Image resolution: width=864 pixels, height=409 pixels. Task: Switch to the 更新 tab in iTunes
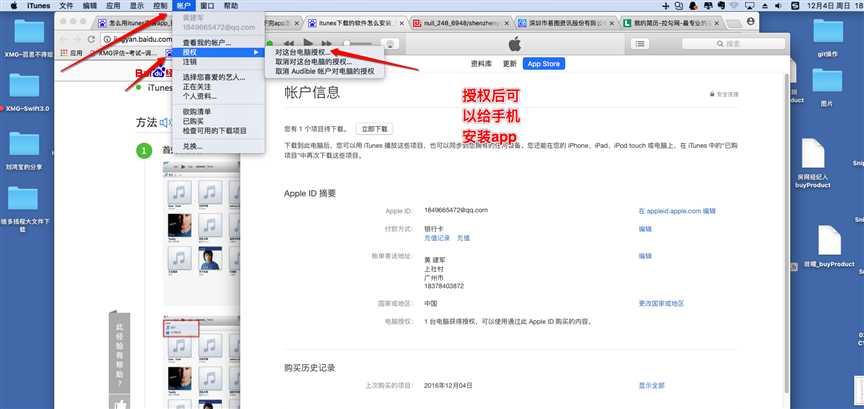pyautogui.click(x=509, y=63)
